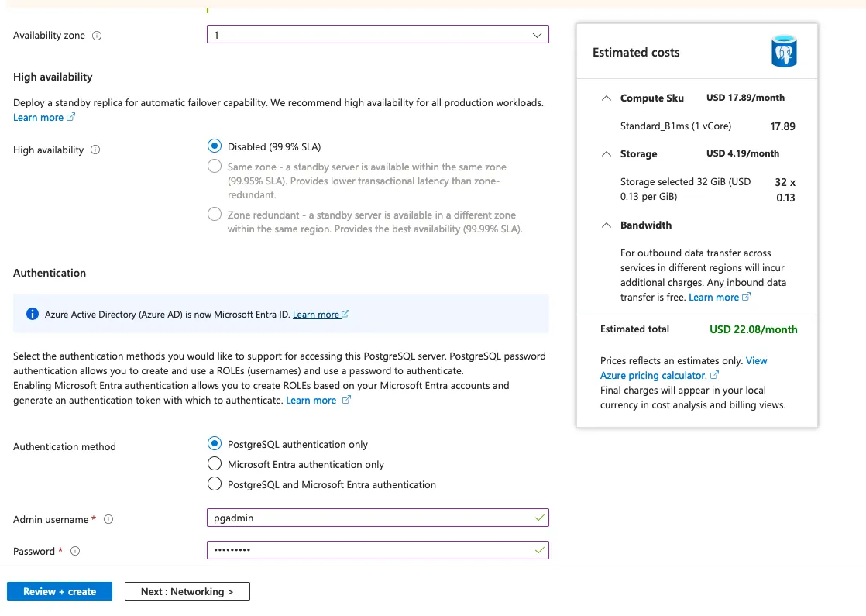Select PostgreSQL authentication only radio button

[x=215, y=444]
